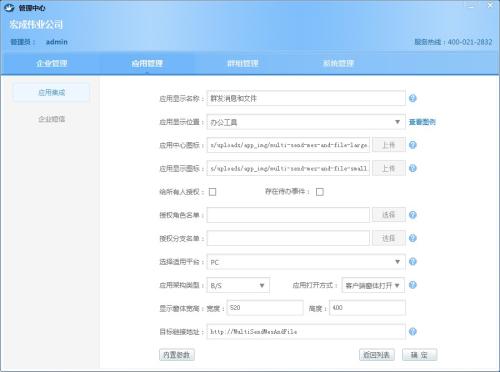Image resolution: width=500 pixels, height=372 pixels.
Task: Minimize the 管理中心 window
Action: point(471,6)
